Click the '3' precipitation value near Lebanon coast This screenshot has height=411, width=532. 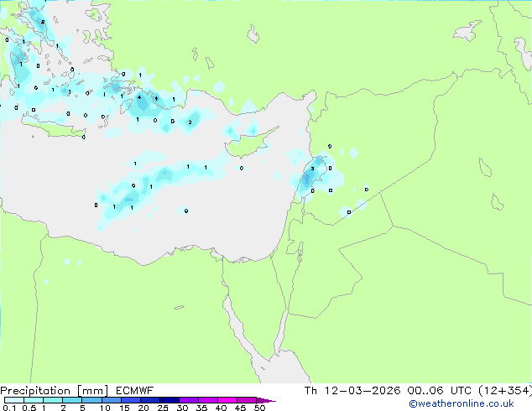tap(312, 169)
